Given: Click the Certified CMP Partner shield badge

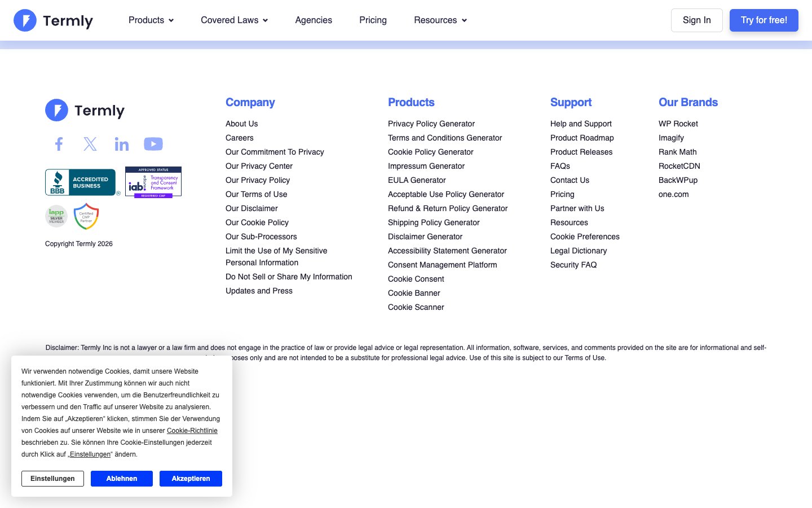Looking at the screenshot, I should tap(86, 216).
